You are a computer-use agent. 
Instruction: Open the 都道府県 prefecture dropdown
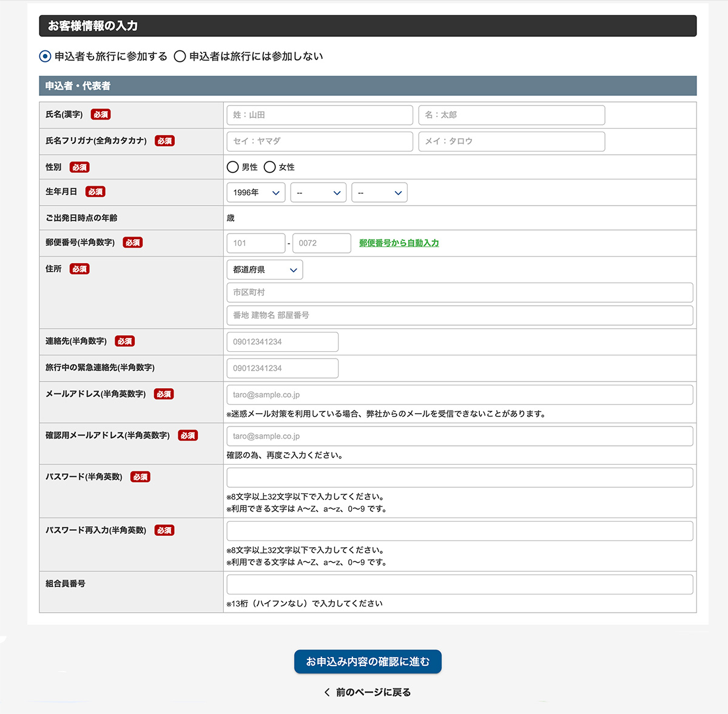pos(265,269)
